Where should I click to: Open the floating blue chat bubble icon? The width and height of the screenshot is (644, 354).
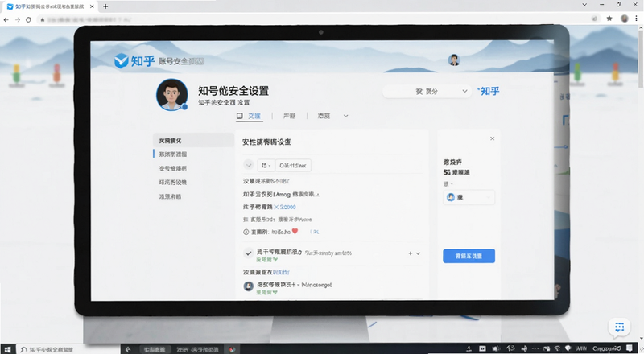pos(619,327)
